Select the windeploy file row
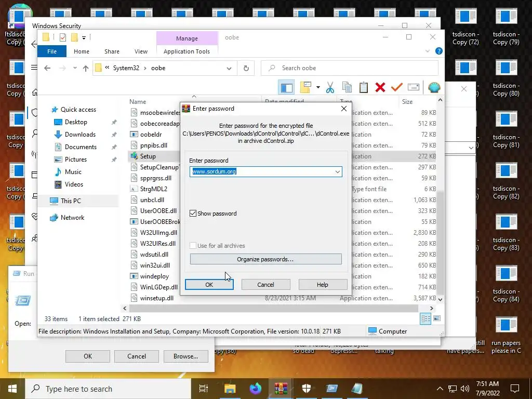 coord(154,276)
